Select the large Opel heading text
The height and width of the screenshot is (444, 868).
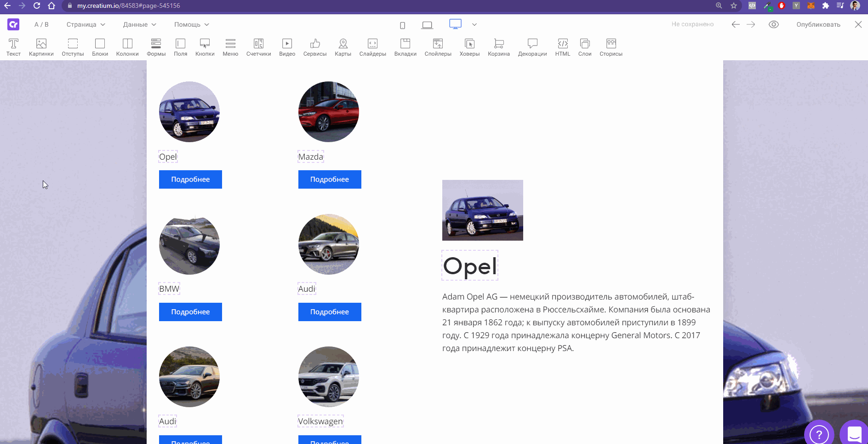click(470, 265)
